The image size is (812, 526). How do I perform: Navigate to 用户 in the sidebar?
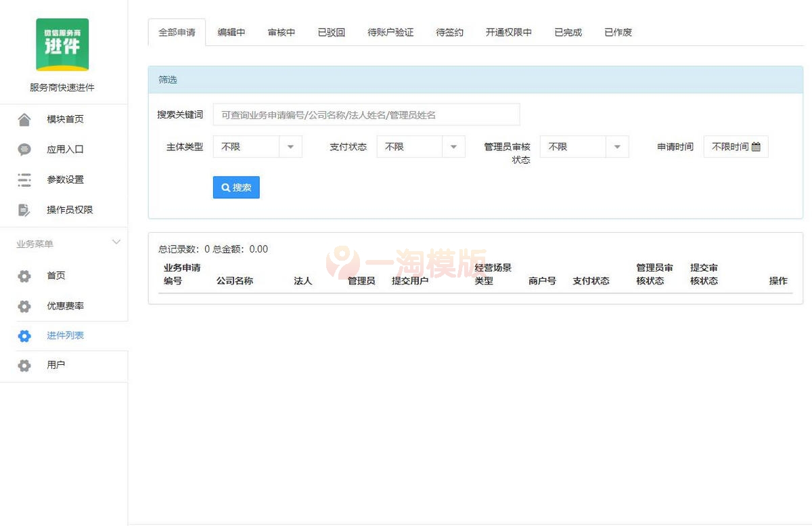coord(56,366)
